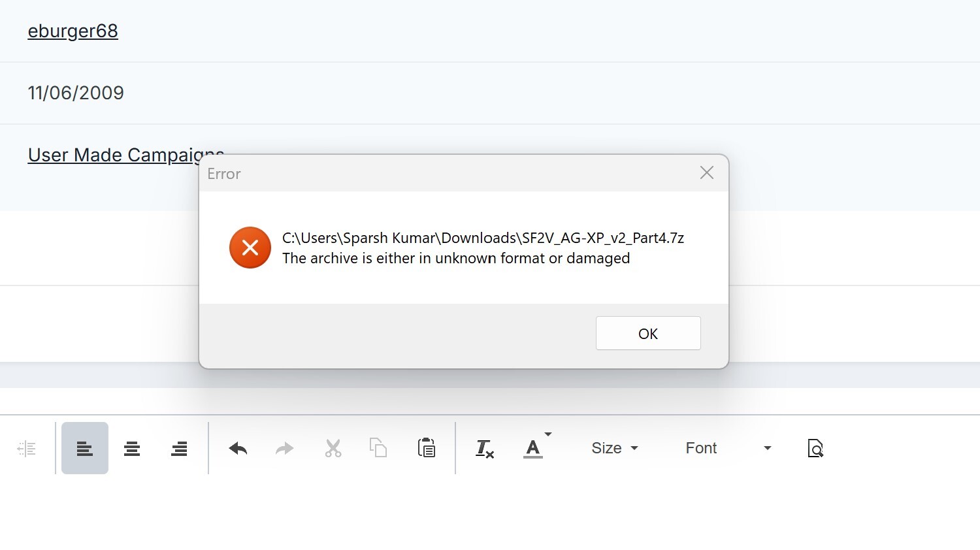
Task: Click the redo arrow icon
Action: tap(285, 449)
